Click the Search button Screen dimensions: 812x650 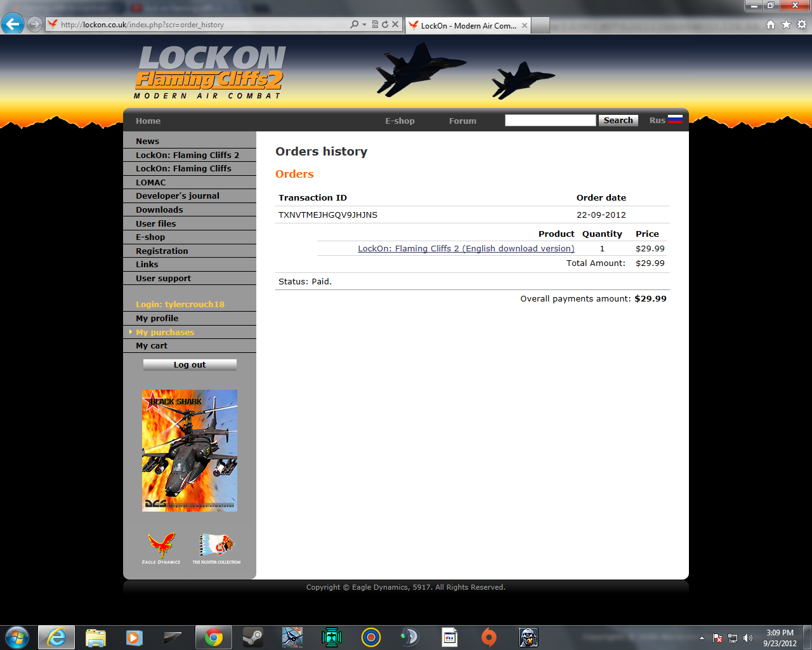click(619, 120)
